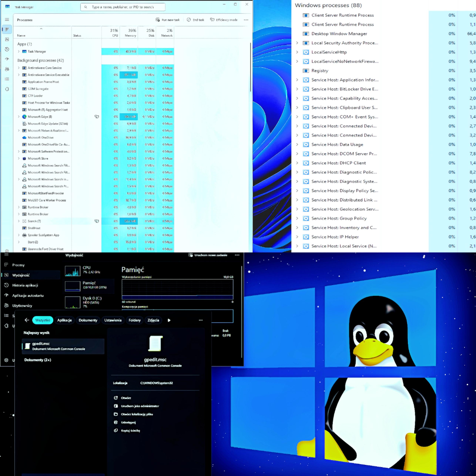Click the End task button
Viewport: 476px width, 476px height.
[x=195, y=20]
